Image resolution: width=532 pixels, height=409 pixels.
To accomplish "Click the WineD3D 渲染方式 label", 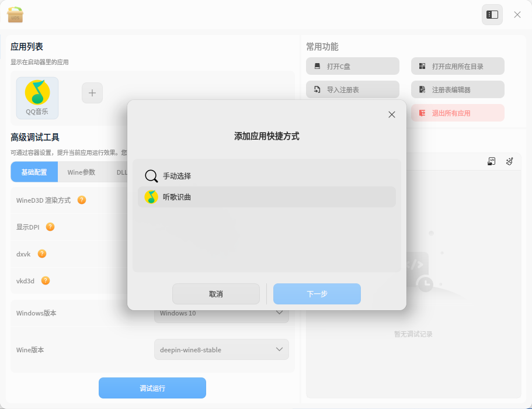I will coord(43,200).
